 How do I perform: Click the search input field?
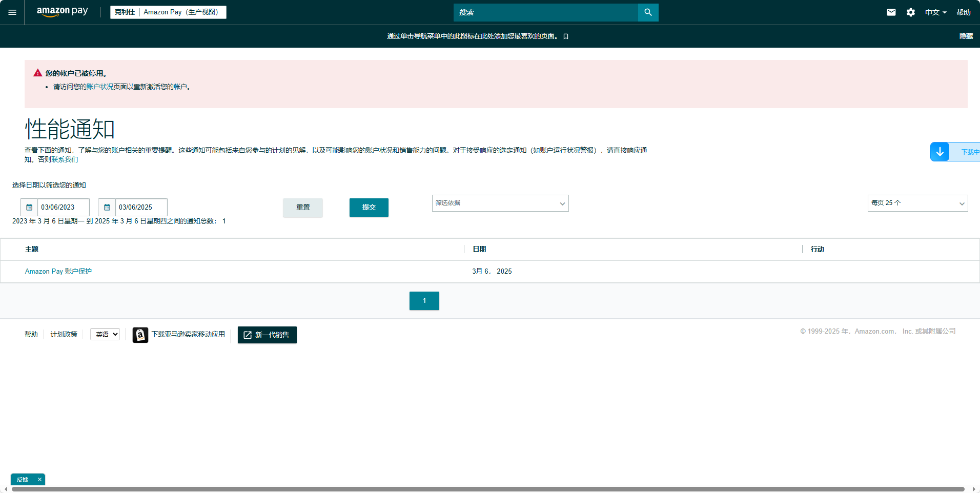point(546,12)
